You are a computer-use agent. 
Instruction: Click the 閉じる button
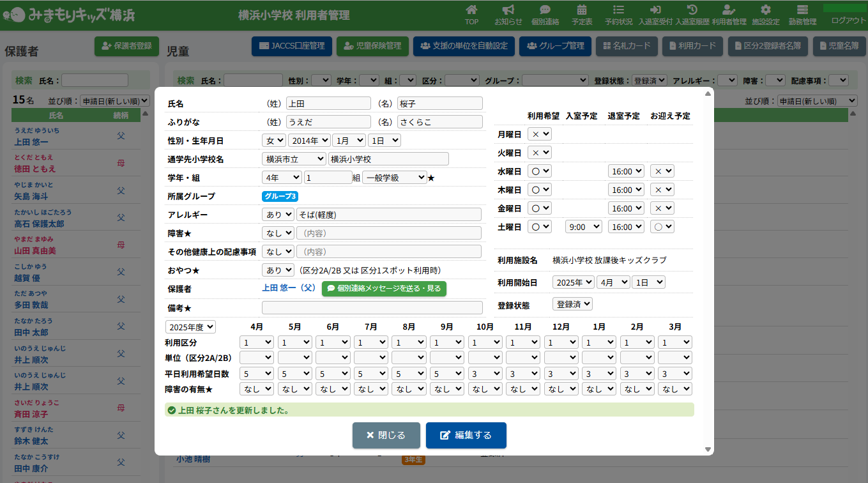386,435
